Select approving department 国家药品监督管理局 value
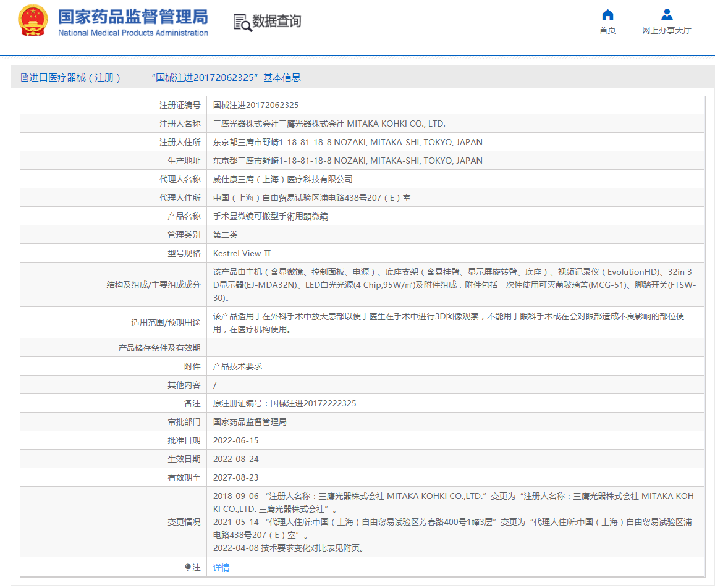Viewport: 715px width, 588px height. [250, 422]
